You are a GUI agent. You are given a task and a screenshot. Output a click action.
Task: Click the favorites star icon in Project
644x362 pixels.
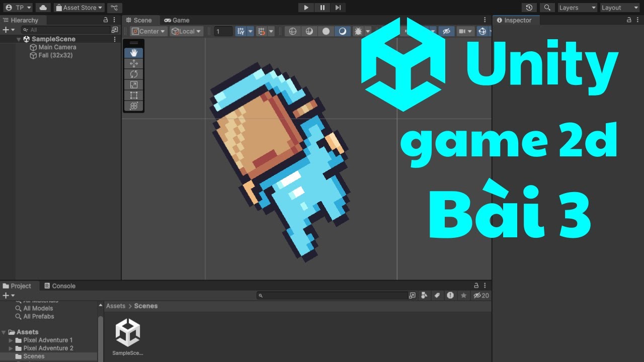point(463,296)
